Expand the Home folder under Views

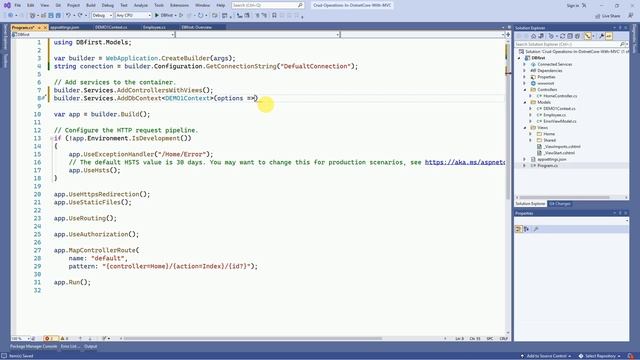pos(531,134)
